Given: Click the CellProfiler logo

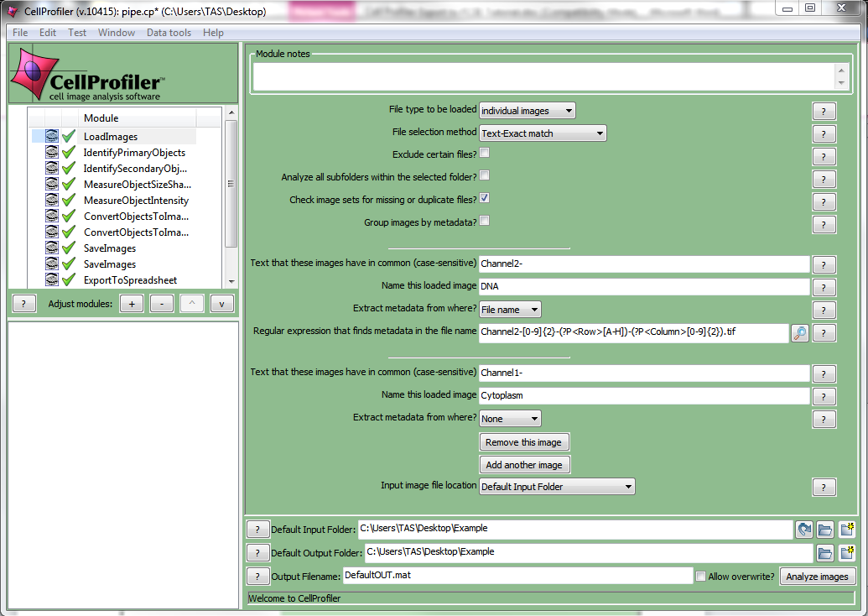Looking at the screenshot, I should [x=87, y=75].
